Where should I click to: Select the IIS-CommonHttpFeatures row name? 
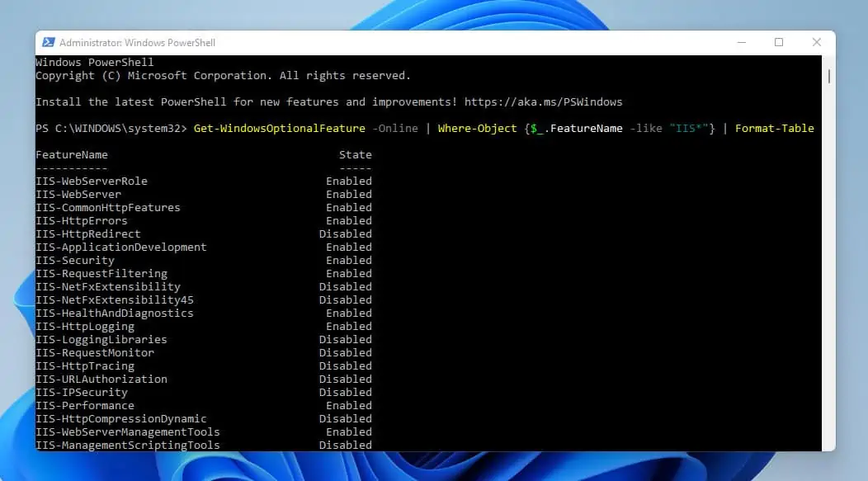(108, 208)
